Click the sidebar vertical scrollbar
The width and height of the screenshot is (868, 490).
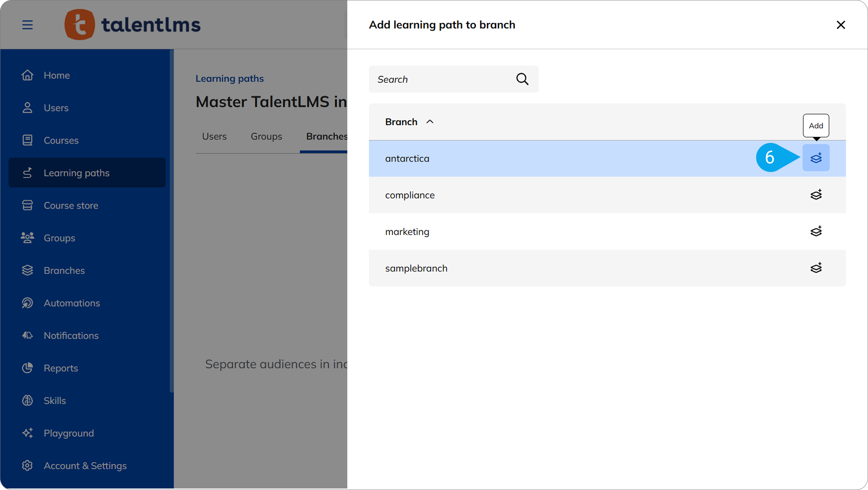coord(172,221)
